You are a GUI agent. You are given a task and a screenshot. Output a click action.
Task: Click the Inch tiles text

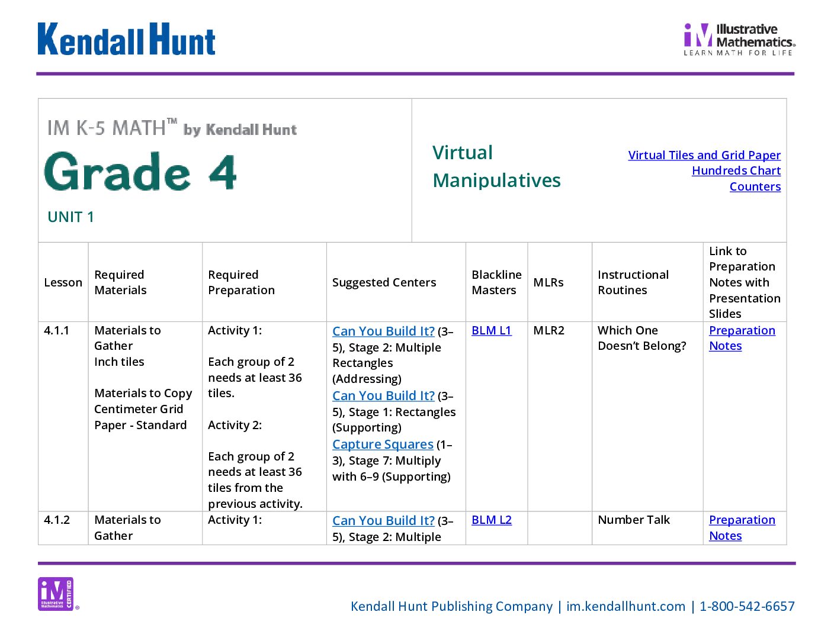coord(119,362)
